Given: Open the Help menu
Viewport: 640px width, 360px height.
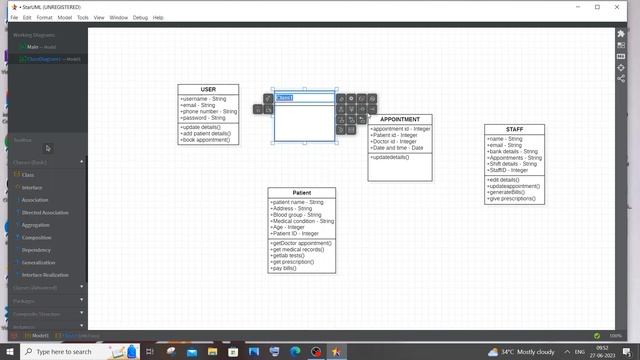Looking at the screenshot, I should pos(158,18).
